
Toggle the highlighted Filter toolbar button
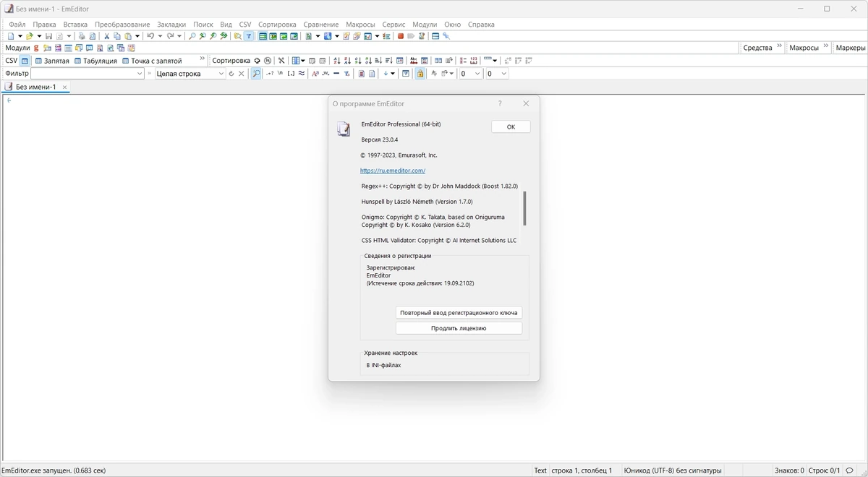(x=249, y=36)
